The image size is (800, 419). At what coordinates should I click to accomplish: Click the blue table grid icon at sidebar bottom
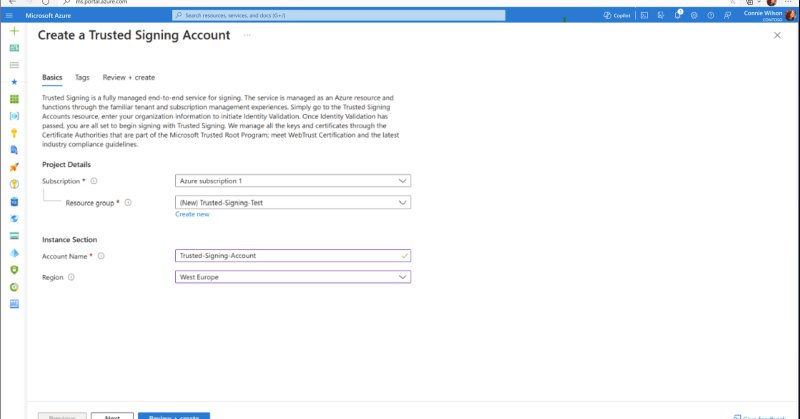pyautogui.click(x=14, y=304)
